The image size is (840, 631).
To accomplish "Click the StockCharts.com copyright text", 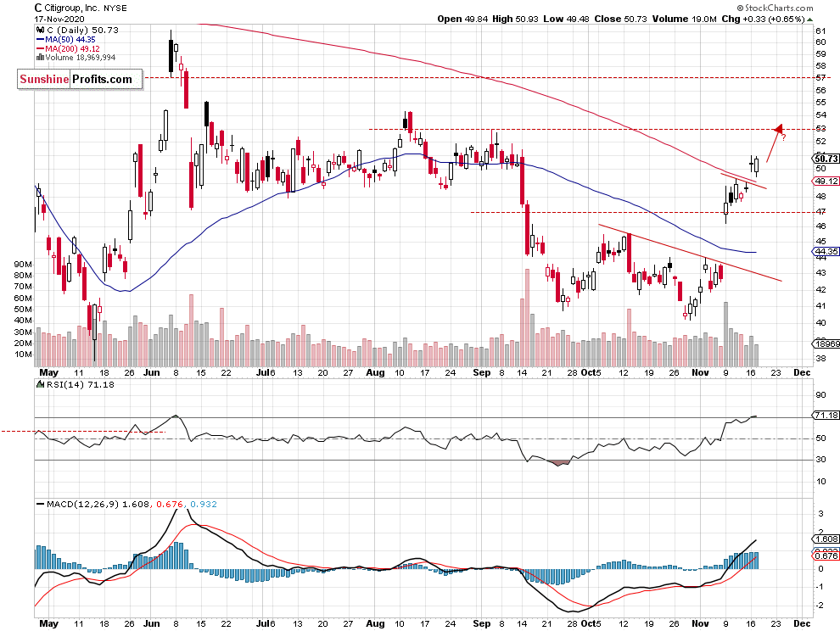I will [x=775, y=8].
